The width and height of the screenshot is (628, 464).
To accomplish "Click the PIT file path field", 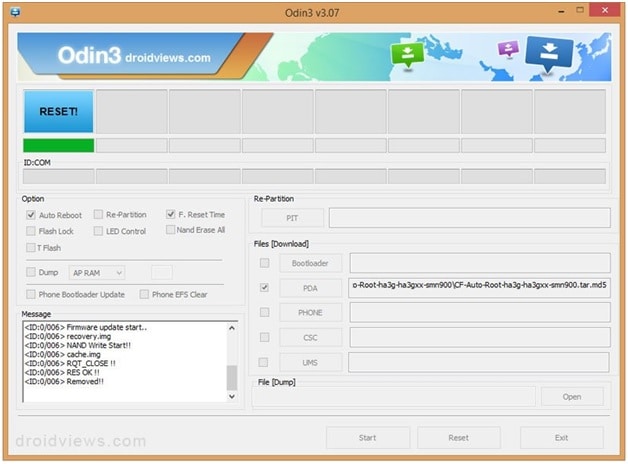I will tap(470, 218).
